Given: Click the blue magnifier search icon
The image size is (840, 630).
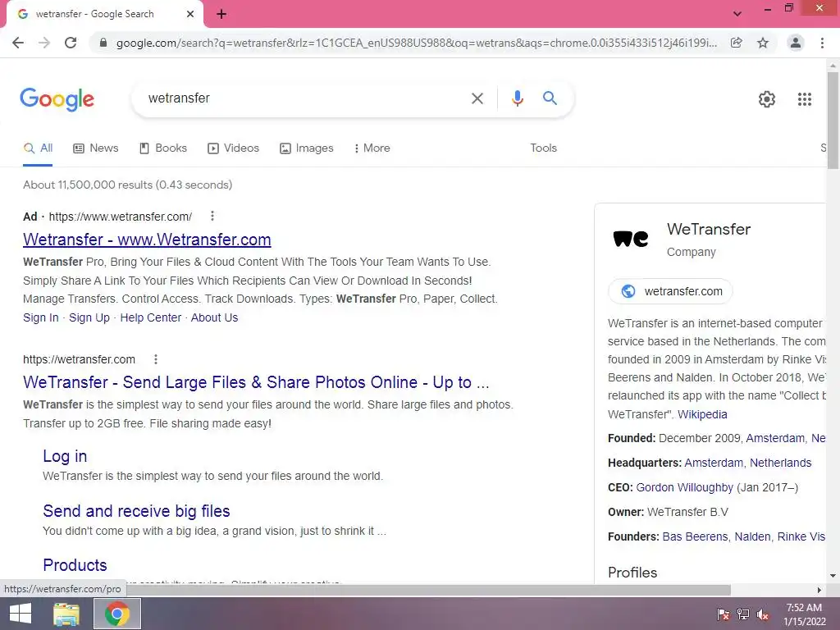Looking at the screenshot, I should [x=550, y=98].
